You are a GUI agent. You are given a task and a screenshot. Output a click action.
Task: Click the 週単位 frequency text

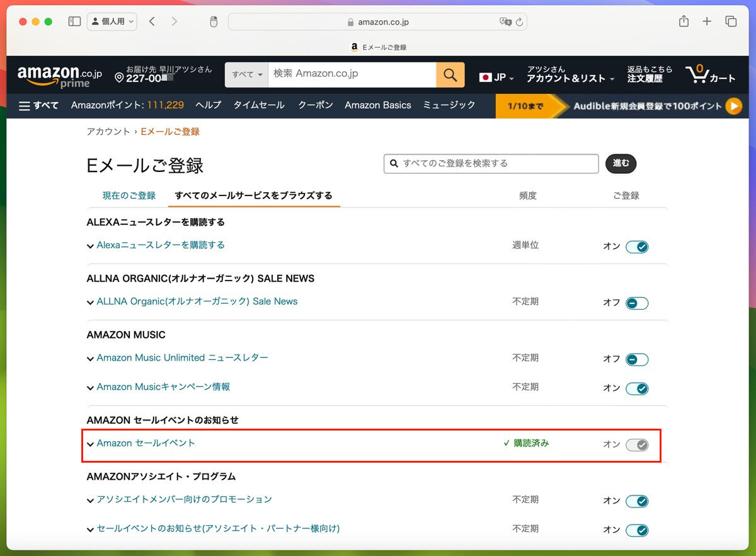point(525,245)
